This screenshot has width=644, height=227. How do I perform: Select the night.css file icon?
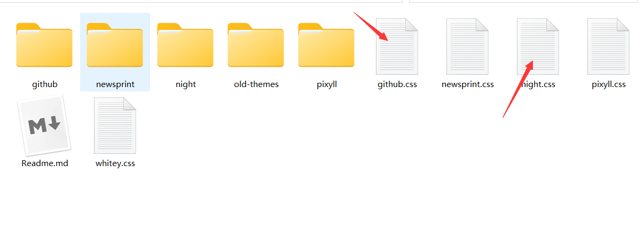pos(538,46)
